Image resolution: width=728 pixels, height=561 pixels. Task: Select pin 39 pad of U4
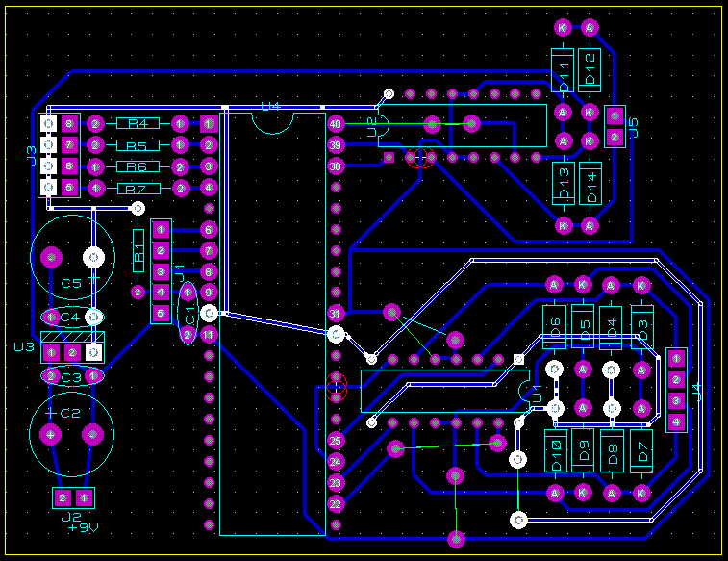tap(336, 145)
